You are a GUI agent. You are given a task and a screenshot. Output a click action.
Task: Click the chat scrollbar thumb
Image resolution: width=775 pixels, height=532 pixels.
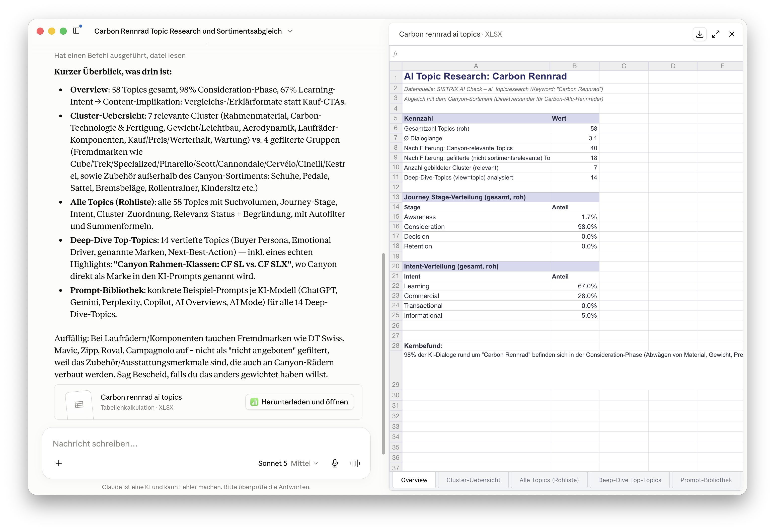[x=383, y=353]
